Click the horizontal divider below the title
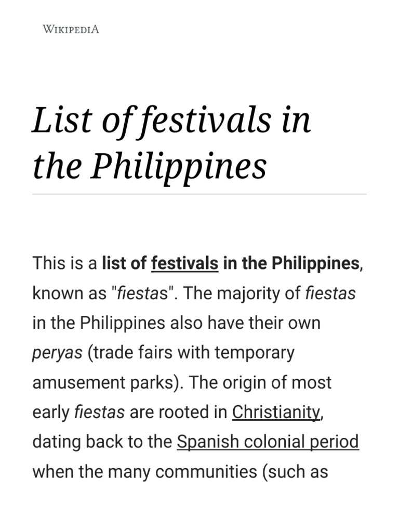Image resolution: width=399 pixels, height=532 pixels. [x=199, y=194]
